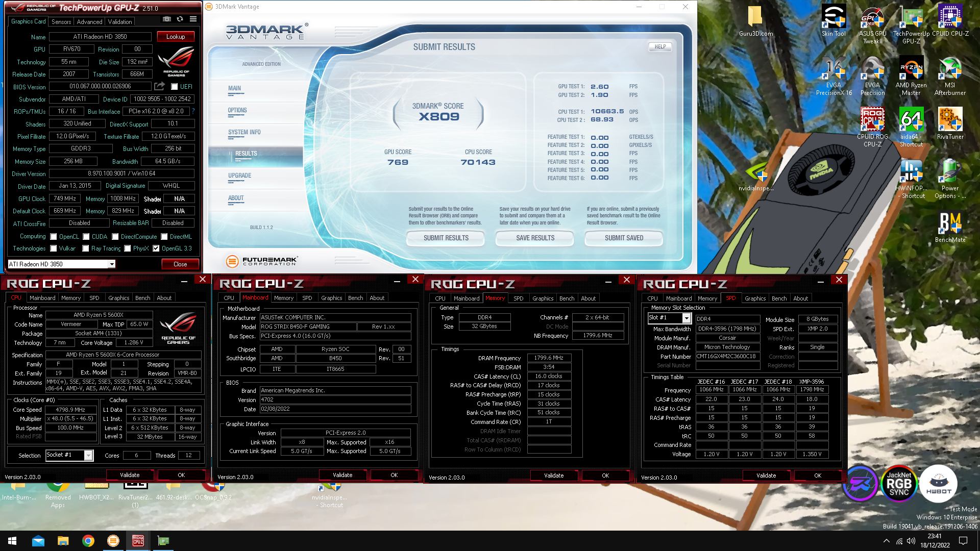Open CPUID ROG CPU-Z desktop icon
This screenshot has height=551, width=980.
[872, 128]
